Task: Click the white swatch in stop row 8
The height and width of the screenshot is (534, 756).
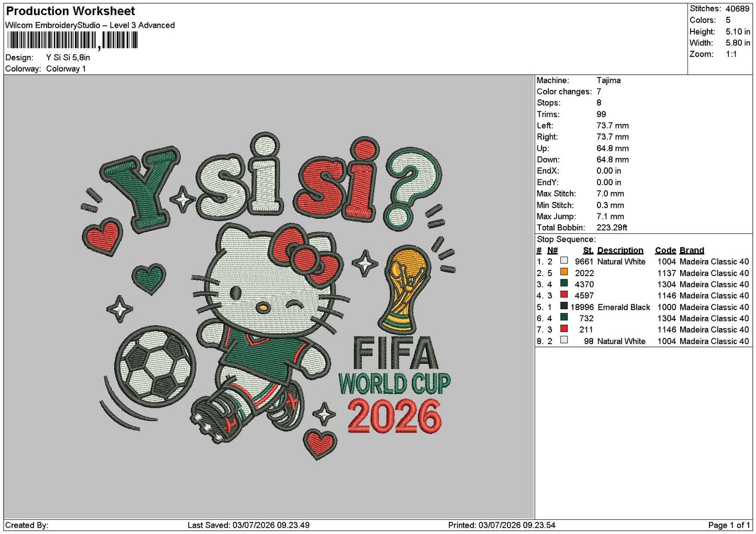Action: click(x=564, y=340)
